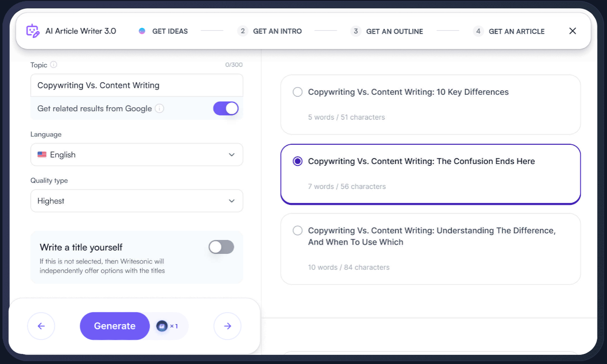Go to the Get an Outline step

[387, 31]
